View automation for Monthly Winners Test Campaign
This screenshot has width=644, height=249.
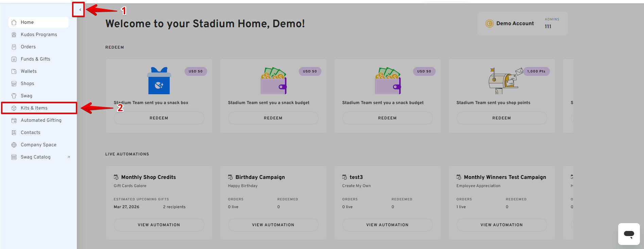pyautogui.click(x=502, y=225)
